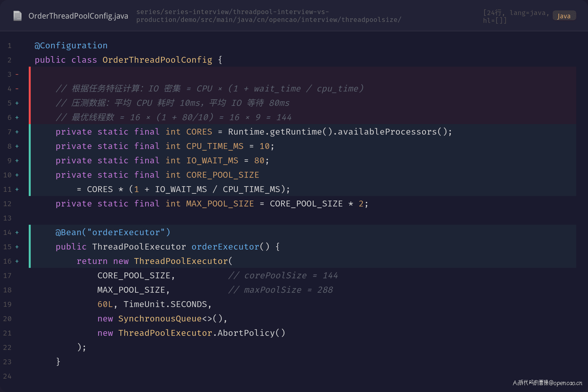This screenshot has width=588, height=392.
Task: Click CORE_POOL_SIZE argument on line 17
Action: point(134,275)
